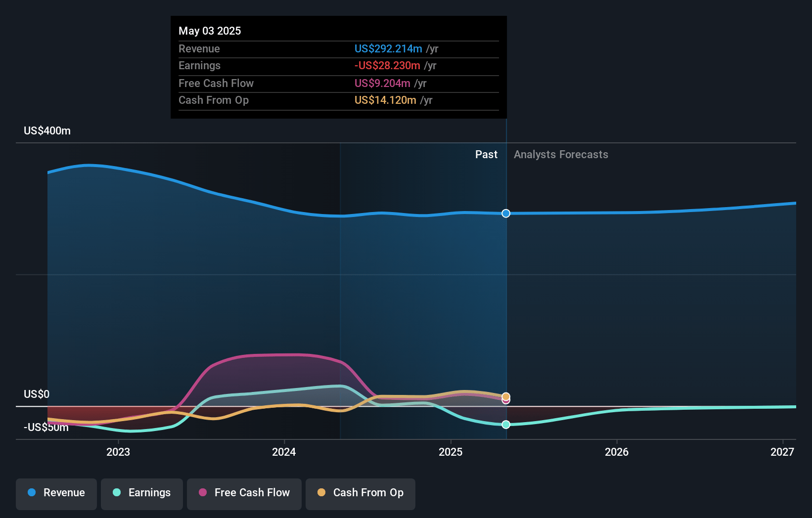The image size is (812, 518).
Task: Click the cash from op value US$14.120m
Action: (x=385, y=100)
